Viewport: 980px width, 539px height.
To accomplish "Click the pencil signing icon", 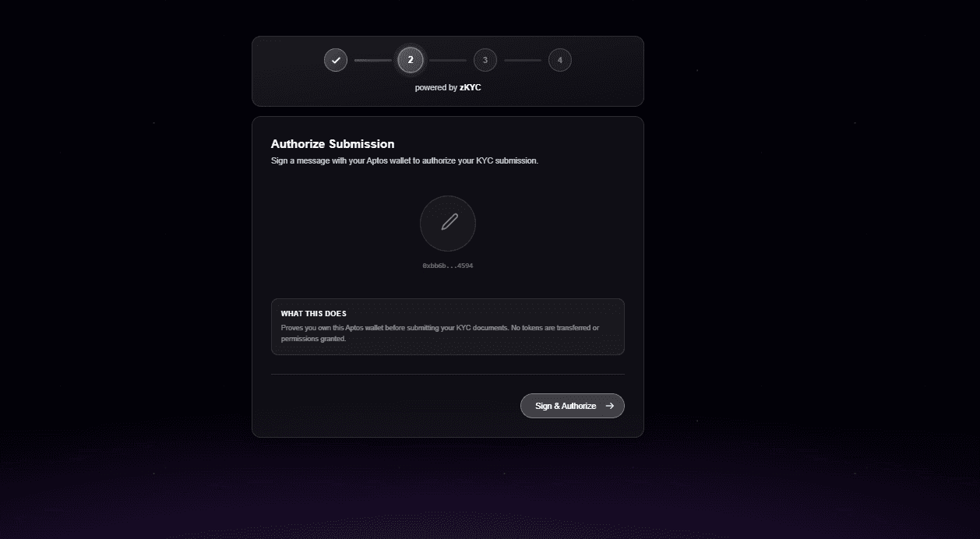I will coord(448,223).
